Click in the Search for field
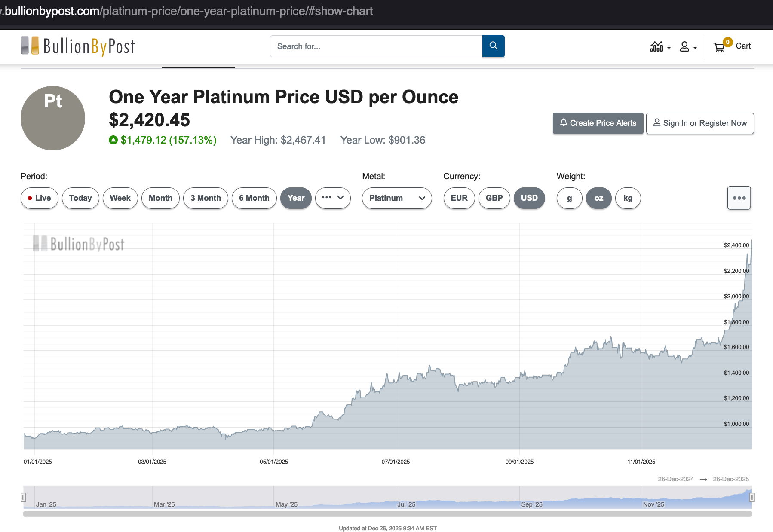The height and width of the screenshot is (532, 773). 376,46
